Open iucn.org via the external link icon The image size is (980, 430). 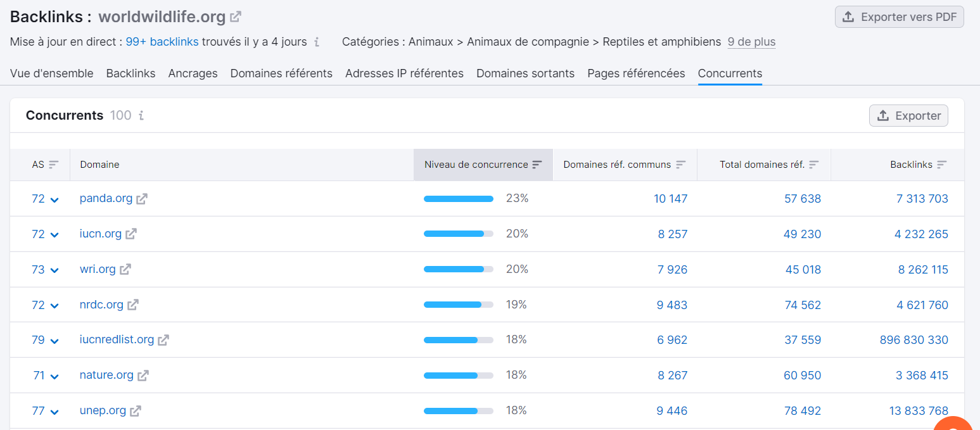click(x=132, y=234)
